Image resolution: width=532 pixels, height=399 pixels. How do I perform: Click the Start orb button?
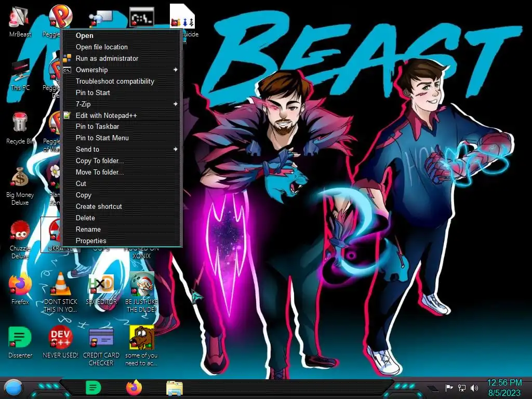click(x=14, y=388)
